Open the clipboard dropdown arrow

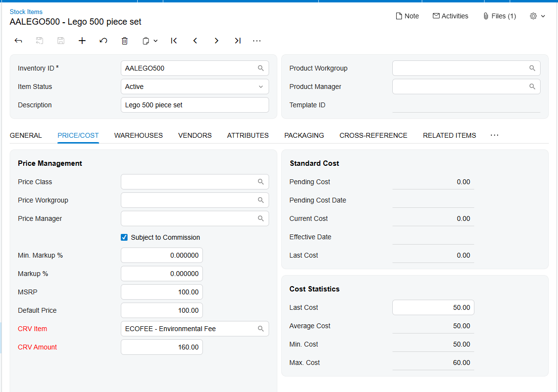(156, 41)
